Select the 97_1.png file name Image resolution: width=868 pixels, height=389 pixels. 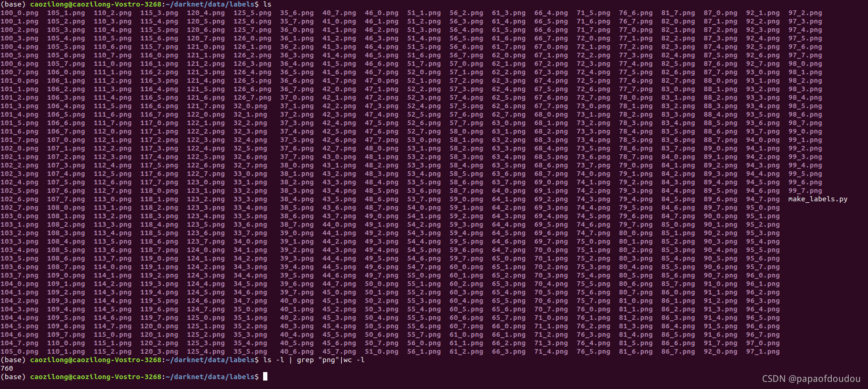(763, 351)
